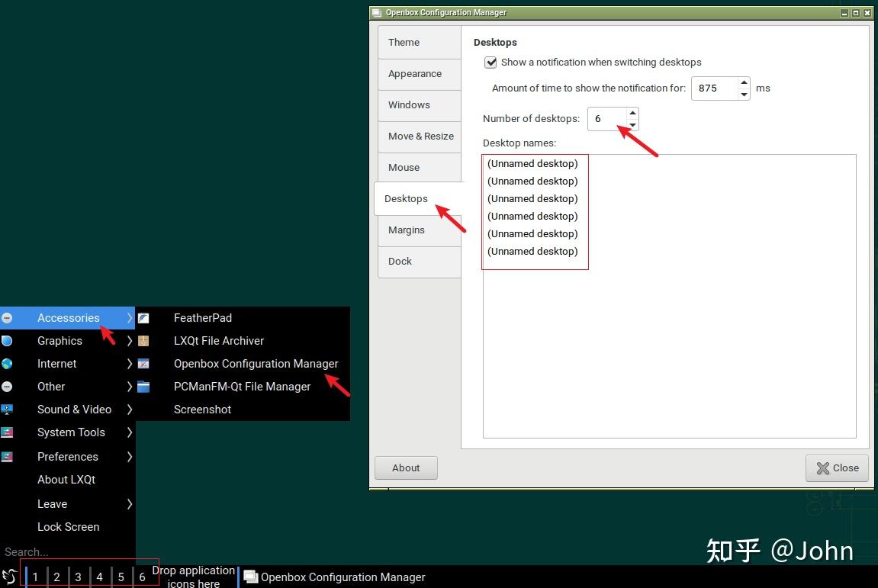Click the Internet globe icon in menu
The width and height of the screenshot is (878, 588).
tap(7, 364)
